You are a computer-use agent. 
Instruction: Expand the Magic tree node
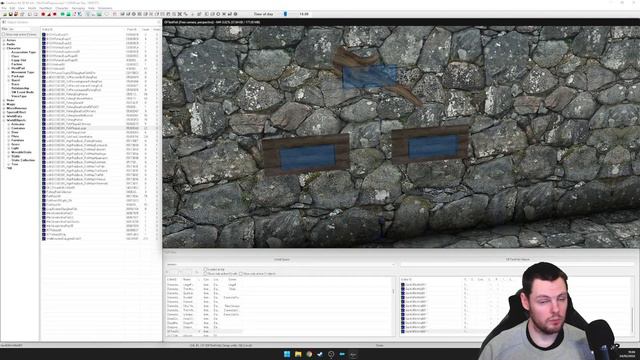(4, 104)
